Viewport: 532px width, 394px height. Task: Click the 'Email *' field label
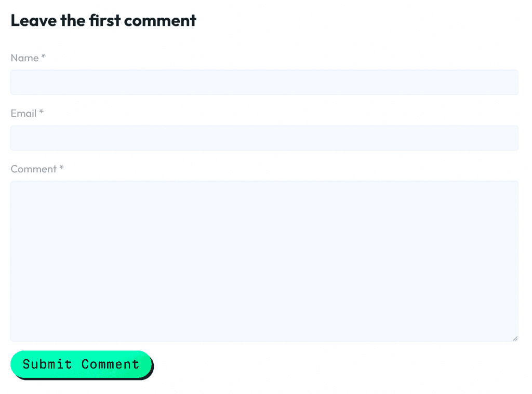23,113
